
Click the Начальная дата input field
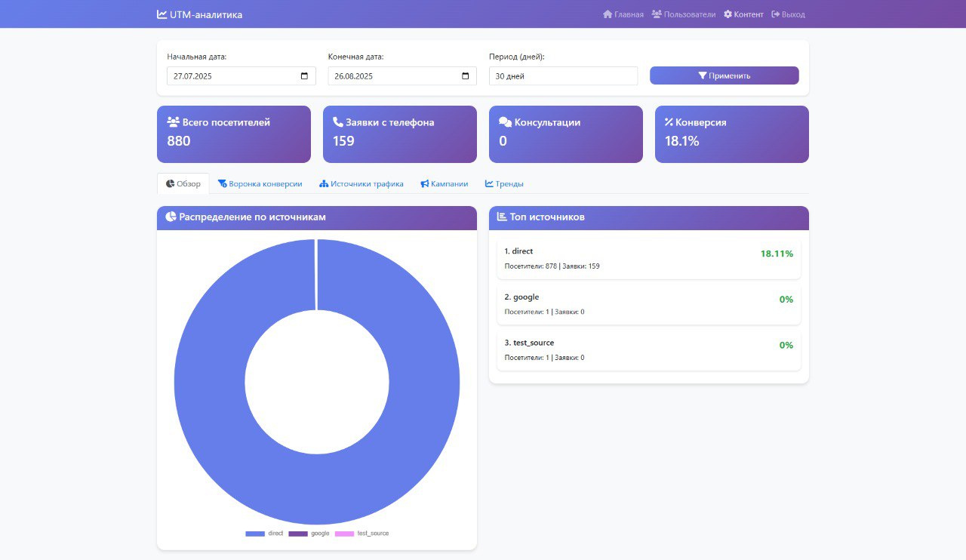point(241,76)
